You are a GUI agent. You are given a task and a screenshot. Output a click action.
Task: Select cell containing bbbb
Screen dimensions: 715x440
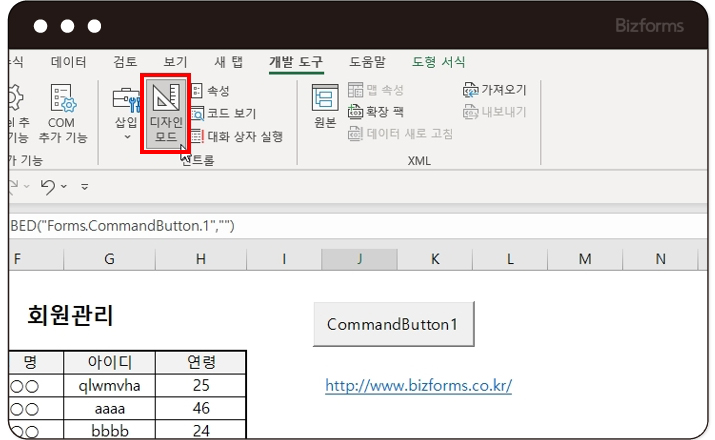(109, 430)
